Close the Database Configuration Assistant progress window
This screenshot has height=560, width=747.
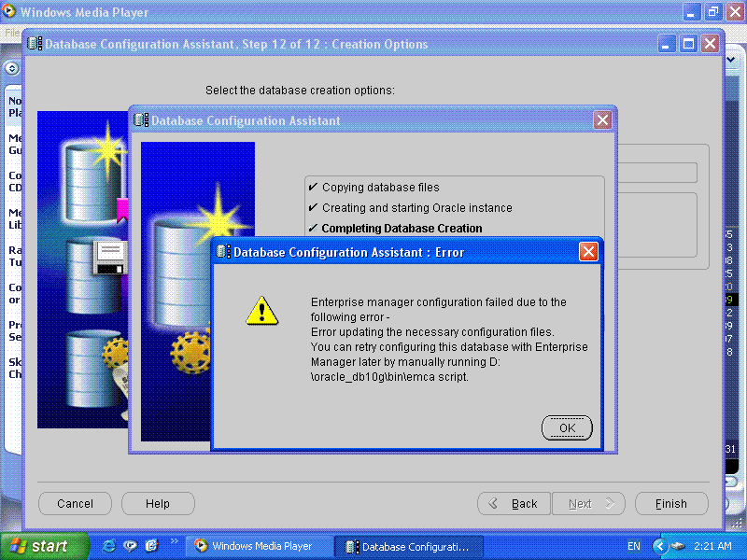coord(602,120)
